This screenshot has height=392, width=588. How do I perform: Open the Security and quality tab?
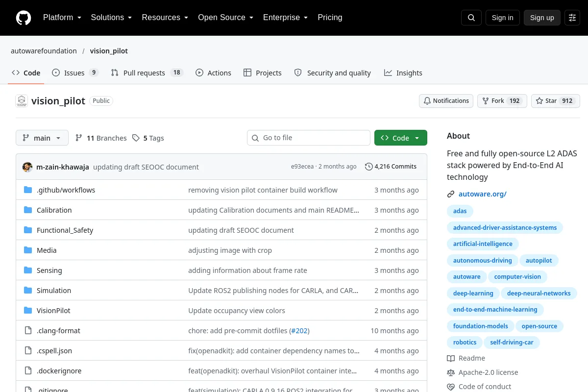pos(332,73)
